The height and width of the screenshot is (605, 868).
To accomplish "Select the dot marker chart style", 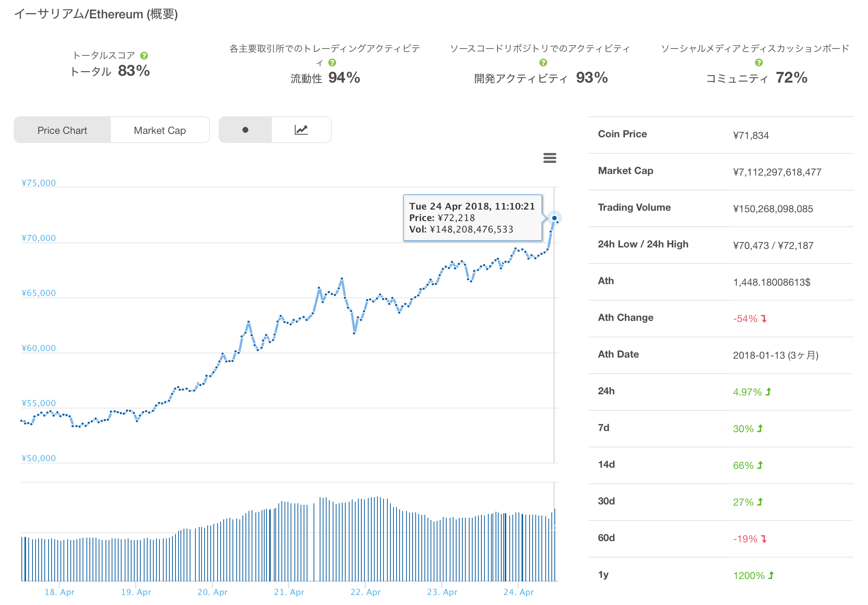I will click(245, 130).
